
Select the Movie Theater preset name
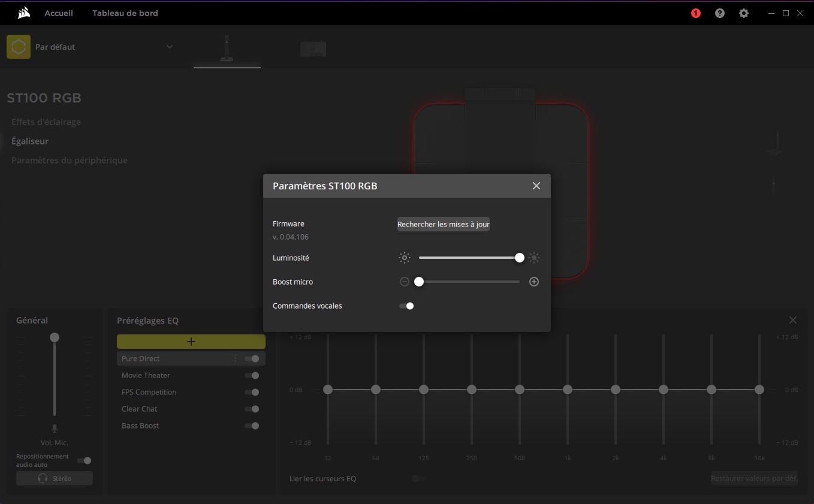[x=146, y=375]
